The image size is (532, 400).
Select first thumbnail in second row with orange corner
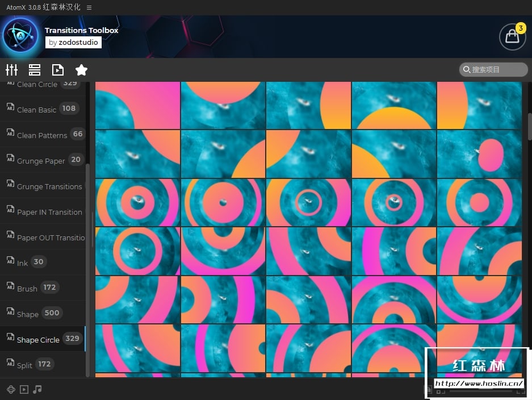[x=138, y=154]
